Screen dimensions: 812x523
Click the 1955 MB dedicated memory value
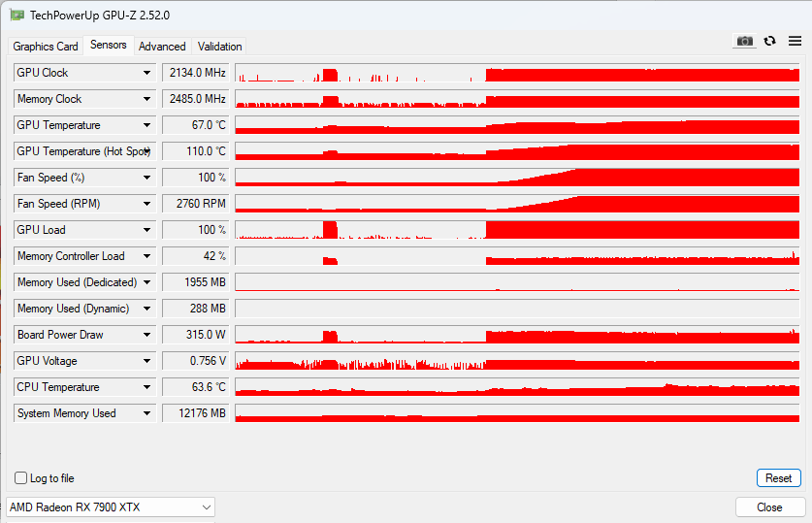pos(196,282)
